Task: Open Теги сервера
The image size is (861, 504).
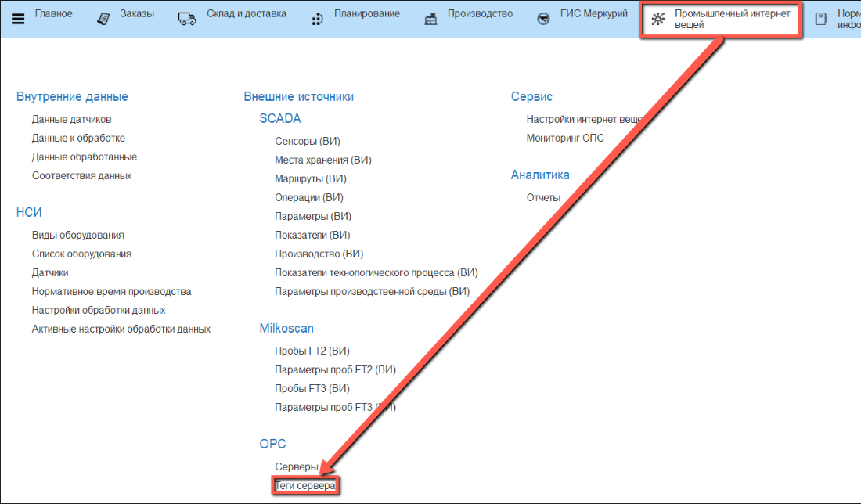Action: 305,486
